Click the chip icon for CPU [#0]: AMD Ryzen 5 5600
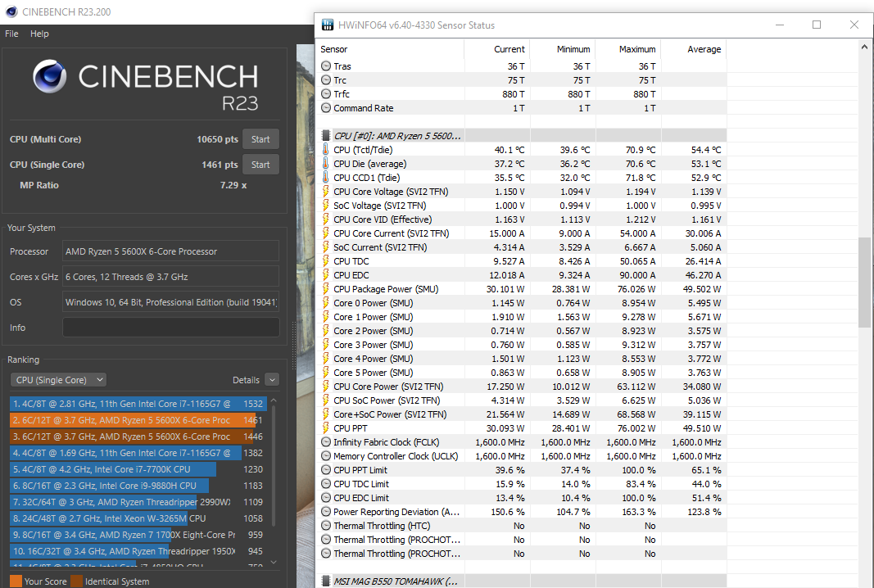Screen dimensions: 874x588 (326, 135)
